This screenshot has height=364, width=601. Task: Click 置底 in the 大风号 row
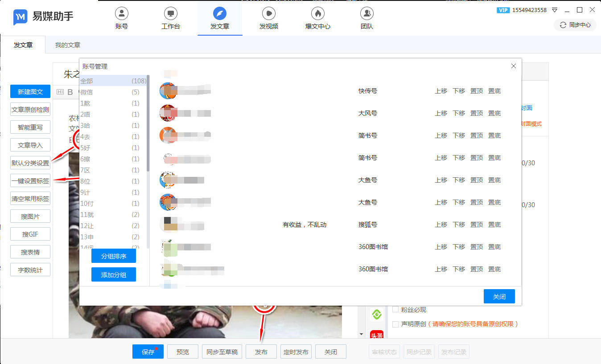click(x=494, y=113)
